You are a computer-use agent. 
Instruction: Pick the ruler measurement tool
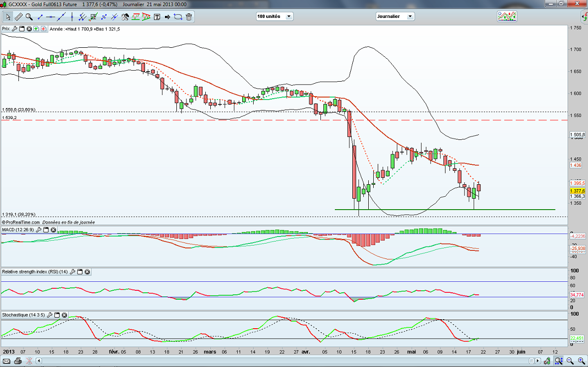click(x=19, y=17)
